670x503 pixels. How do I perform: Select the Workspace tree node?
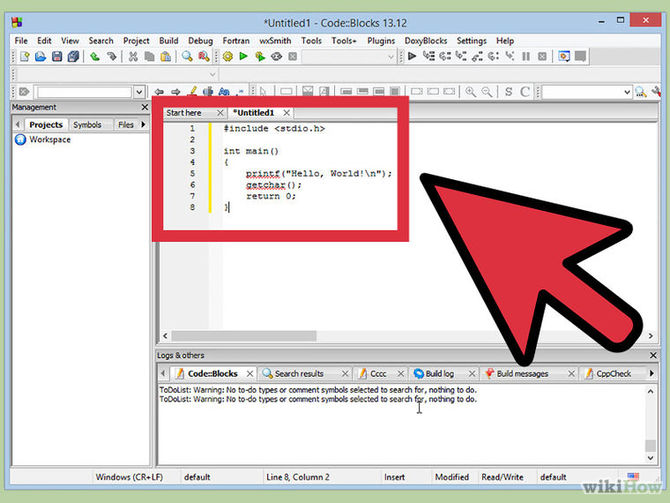tap(50, 140)
